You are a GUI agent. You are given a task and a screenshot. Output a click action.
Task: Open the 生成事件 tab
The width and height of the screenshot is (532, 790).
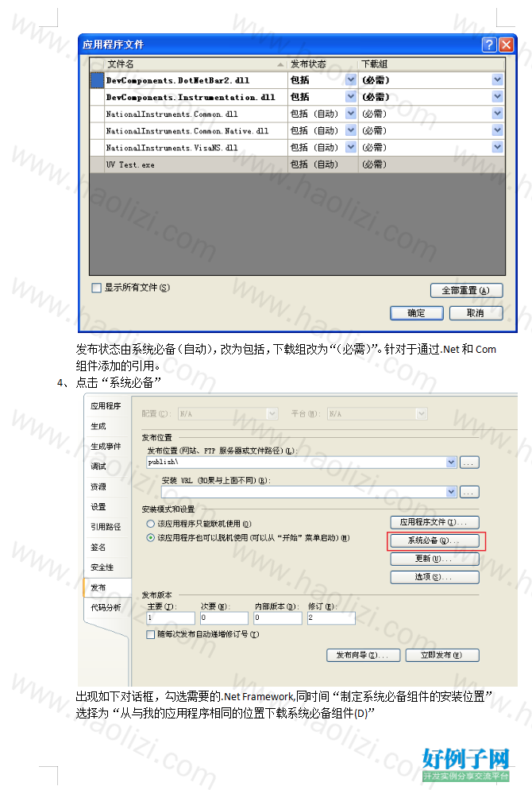[106, 446]
